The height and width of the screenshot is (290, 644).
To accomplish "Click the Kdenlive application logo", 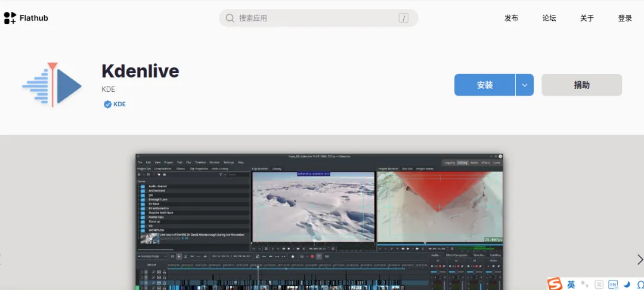I will pos(52,85).
